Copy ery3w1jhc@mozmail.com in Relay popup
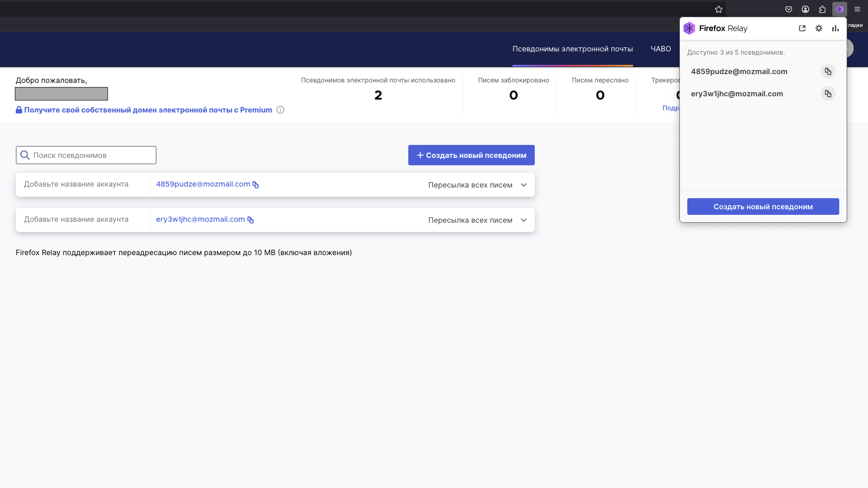Image resolution: width=868 pixels, height=488 pixels. [x=828, y=94]
